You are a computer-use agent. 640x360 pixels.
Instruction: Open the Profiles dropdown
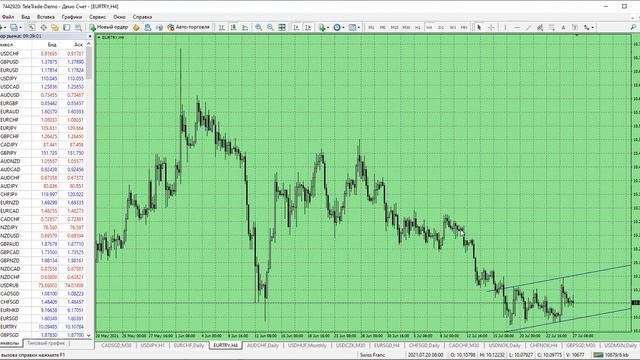click(15, 27)
